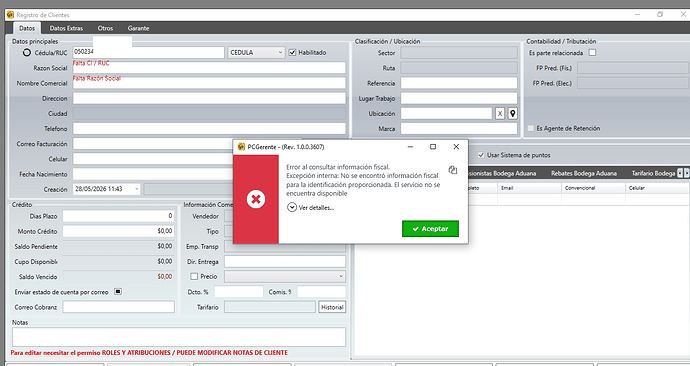Click the Lugar Trabajo input field
Image resolution: width=690 pixels, height=366 pixels.
coord(459,98)
